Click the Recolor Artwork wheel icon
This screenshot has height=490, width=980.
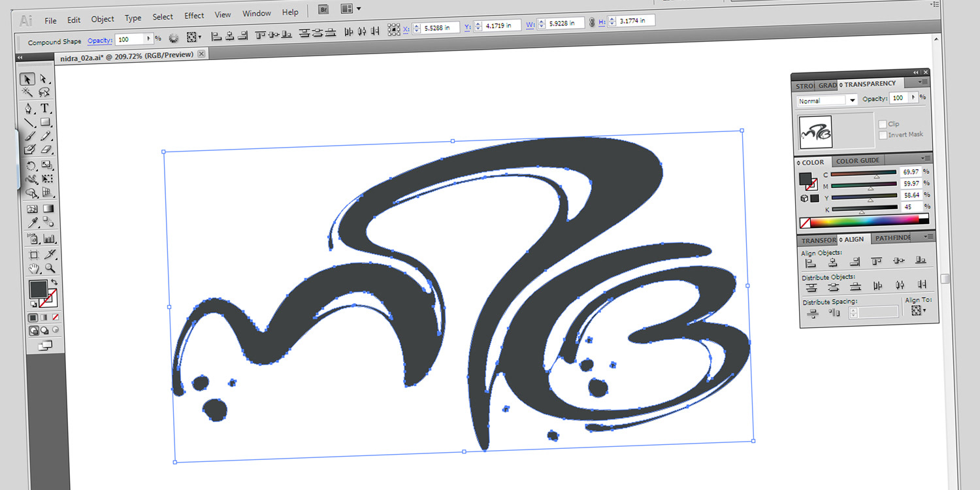(174, 39)
